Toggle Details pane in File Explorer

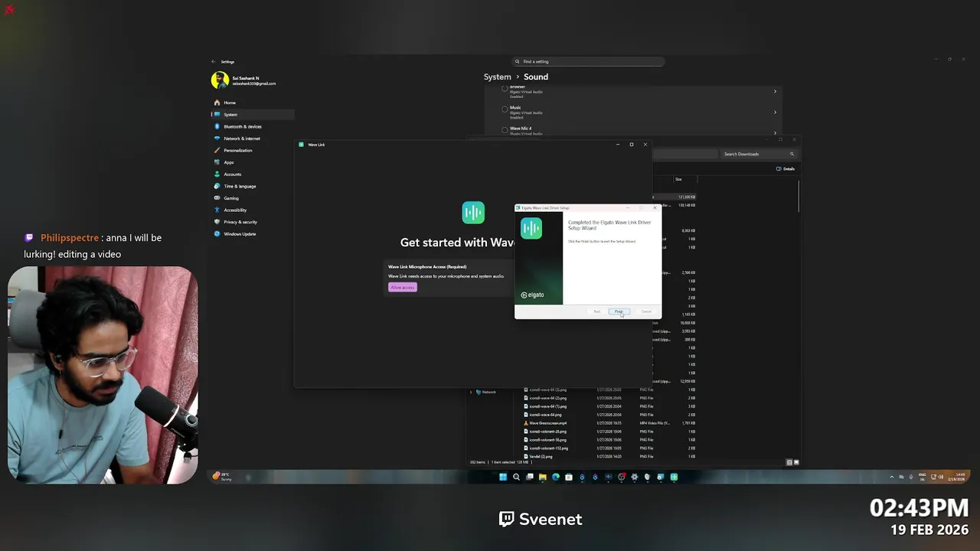point(786,169)
